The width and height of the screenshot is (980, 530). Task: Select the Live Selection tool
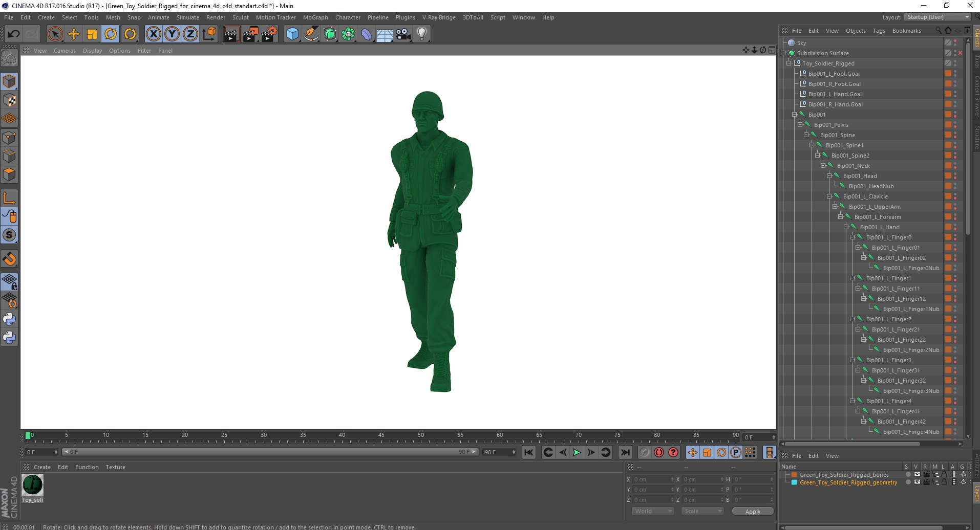click(55, 34)
